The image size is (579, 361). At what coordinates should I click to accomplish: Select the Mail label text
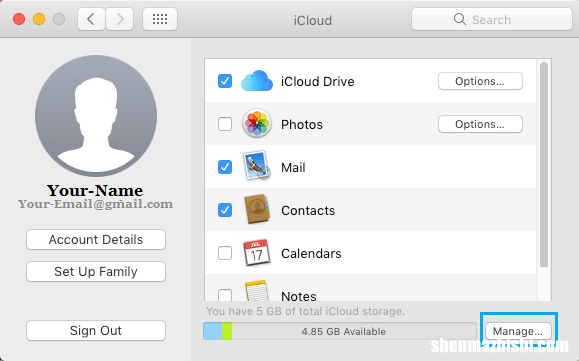(293, 168)
